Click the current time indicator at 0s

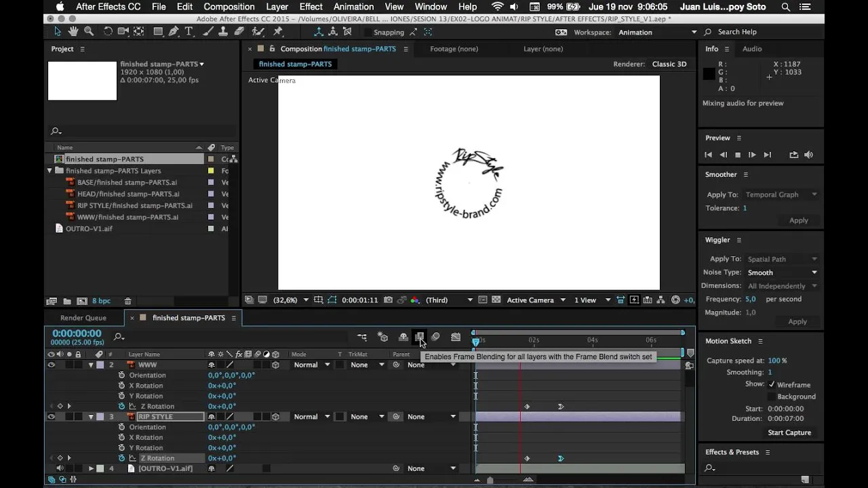tap(475, 341)
